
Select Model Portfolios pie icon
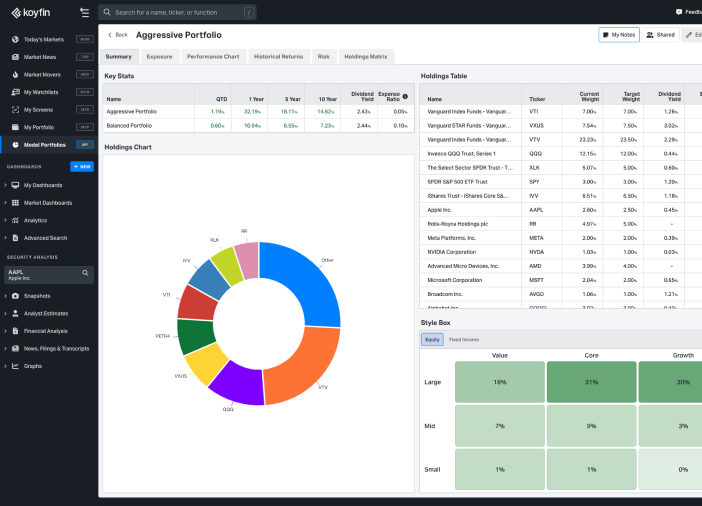15,145
